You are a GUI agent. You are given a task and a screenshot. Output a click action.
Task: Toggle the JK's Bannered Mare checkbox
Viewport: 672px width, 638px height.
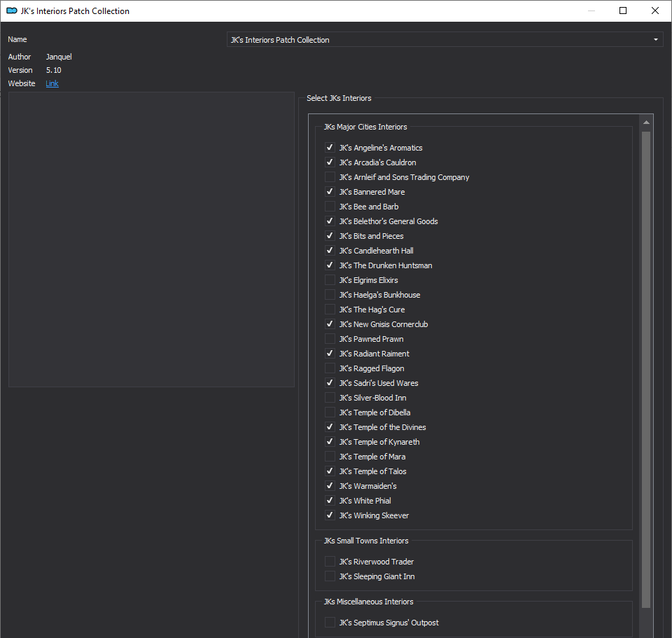(x=330, y=192)
